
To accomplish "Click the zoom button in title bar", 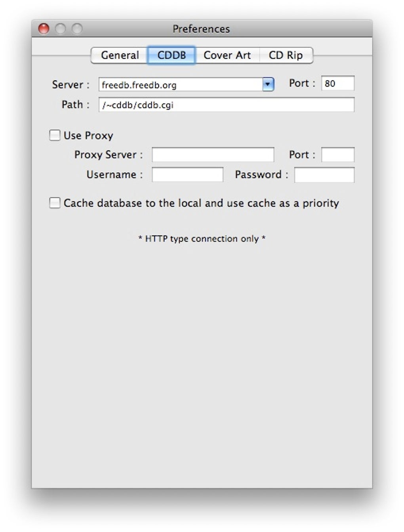I will (x=77, y=29).
